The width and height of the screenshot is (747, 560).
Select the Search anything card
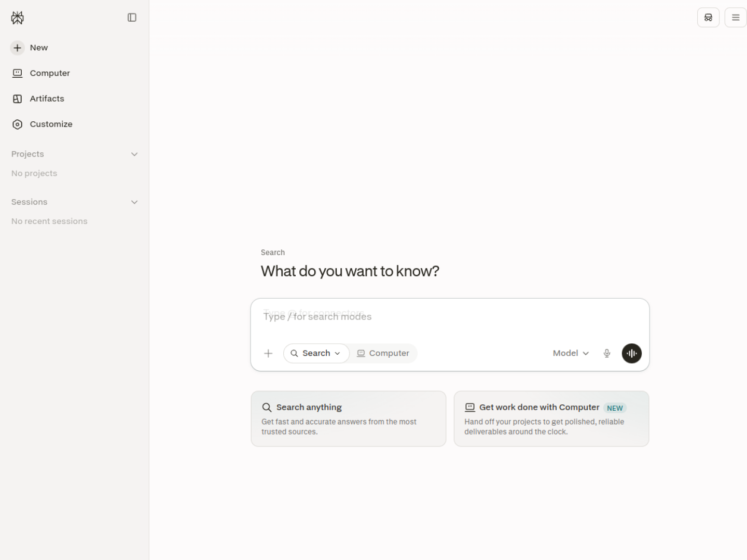pos(349,419)
